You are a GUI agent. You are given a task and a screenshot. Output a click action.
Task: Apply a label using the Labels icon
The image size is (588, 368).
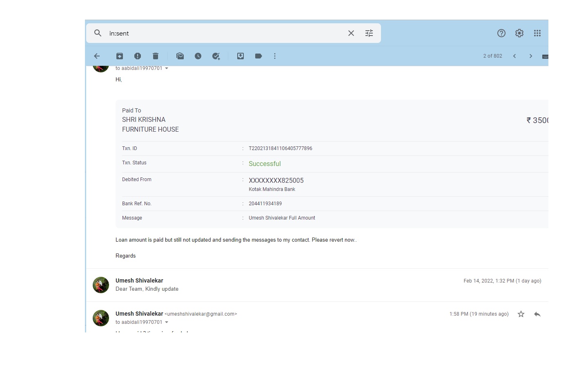pyautogui.click(x=258, y=56)
